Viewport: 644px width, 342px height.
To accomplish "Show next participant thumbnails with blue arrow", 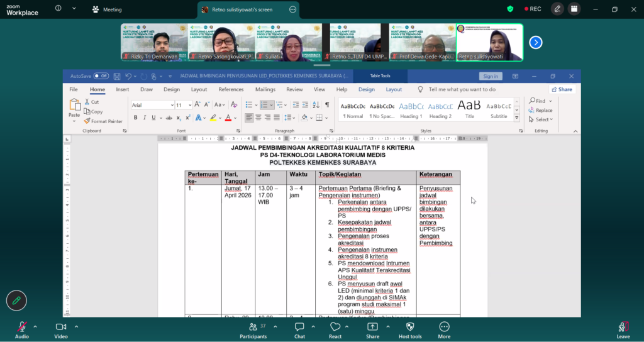I will click(x=536, y=42).
